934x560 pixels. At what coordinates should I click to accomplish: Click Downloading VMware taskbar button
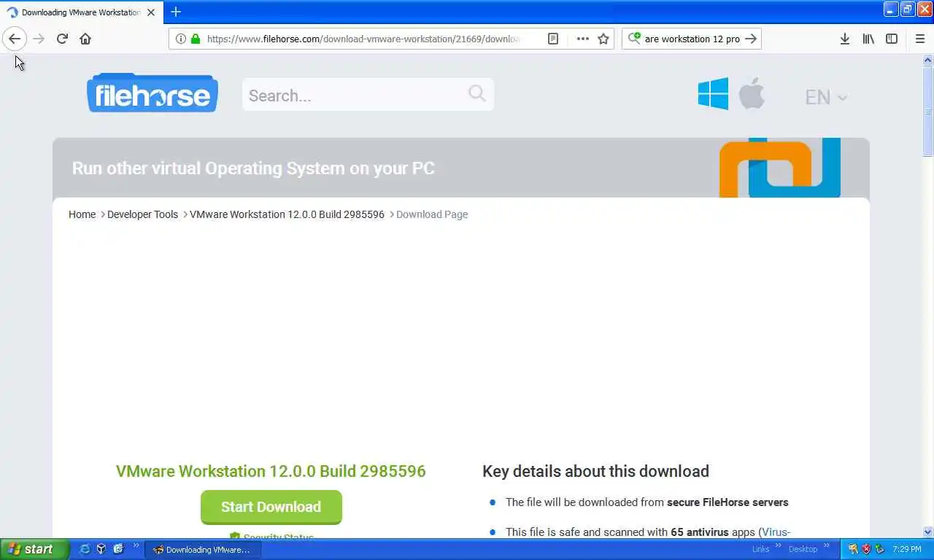[202, 550]
